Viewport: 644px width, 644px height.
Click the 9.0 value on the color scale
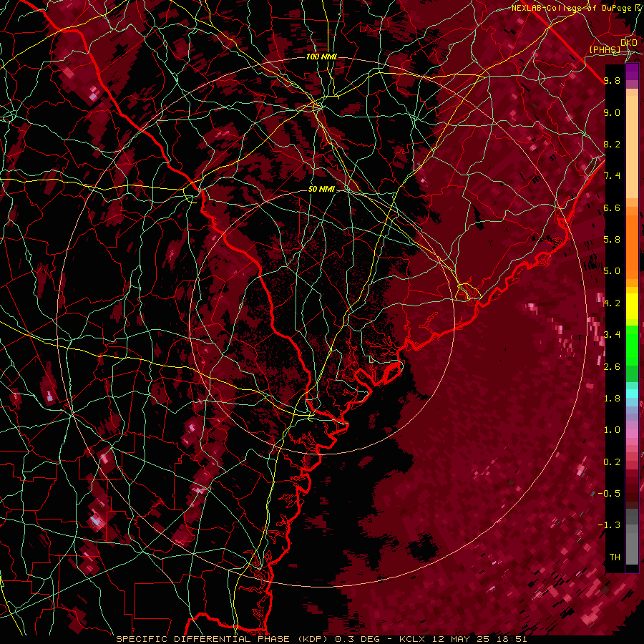pyautogui.click(x=612, y=112)
